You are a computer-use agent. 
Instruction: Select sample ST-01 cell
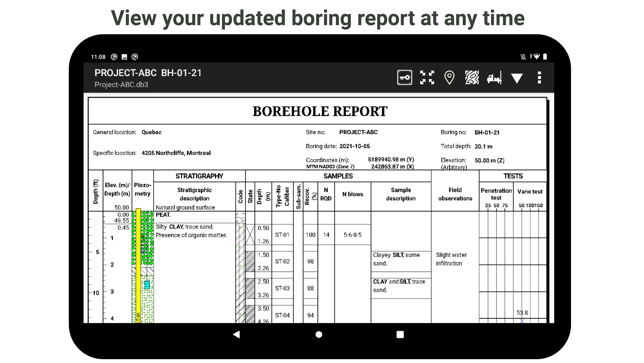point(282,235)
